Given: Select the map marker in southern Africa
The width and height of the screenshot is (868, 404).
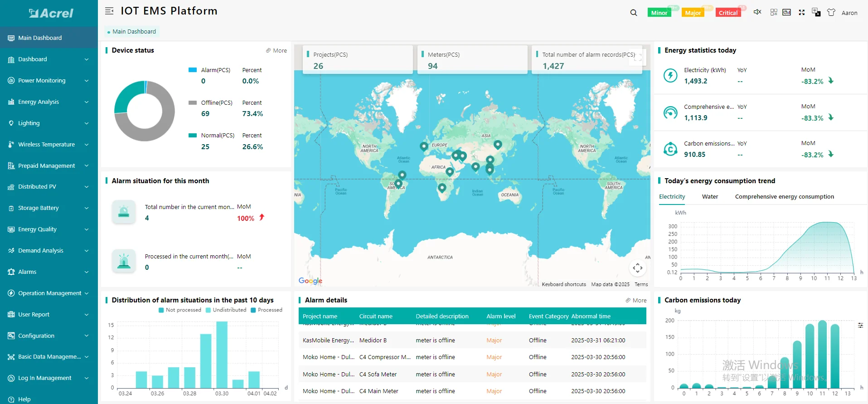Looking at the screenshot, I should point(442,188).
